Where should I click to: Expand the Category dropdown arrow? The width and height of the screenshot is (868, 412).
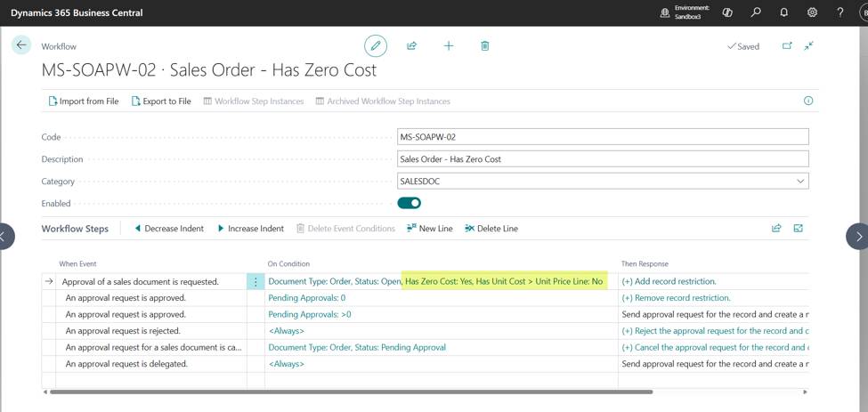[800, 181]
